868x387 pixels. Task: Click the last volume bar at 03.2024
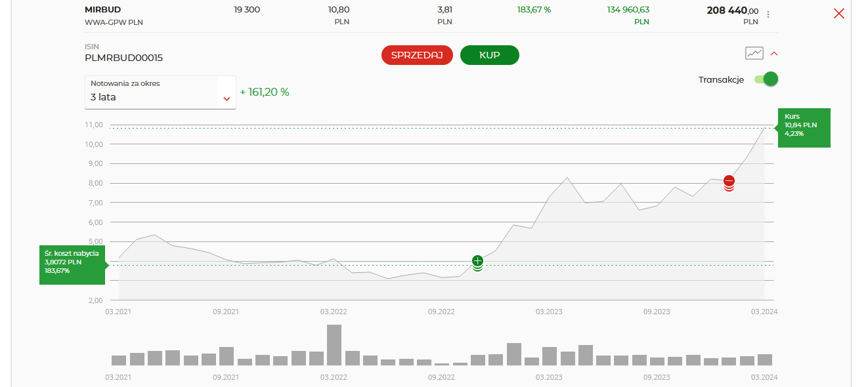tap(764, 359)
